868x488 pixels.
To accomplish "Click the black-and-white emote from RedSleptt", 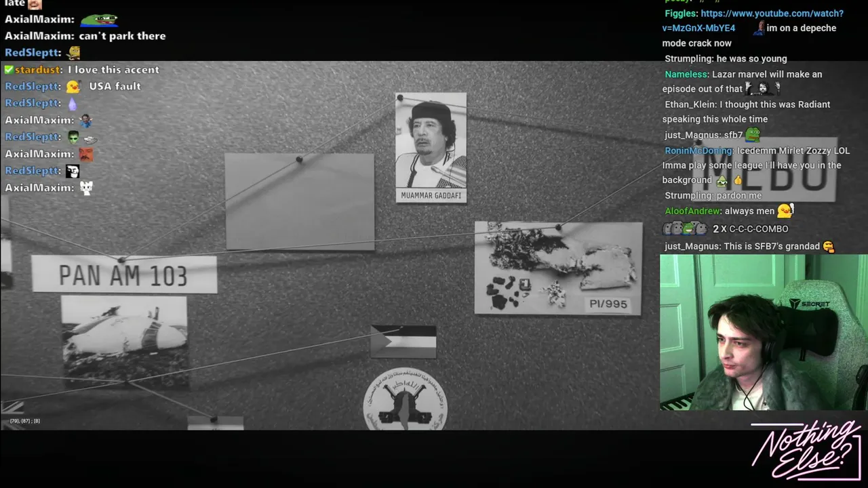I will [x=73, y=171].
